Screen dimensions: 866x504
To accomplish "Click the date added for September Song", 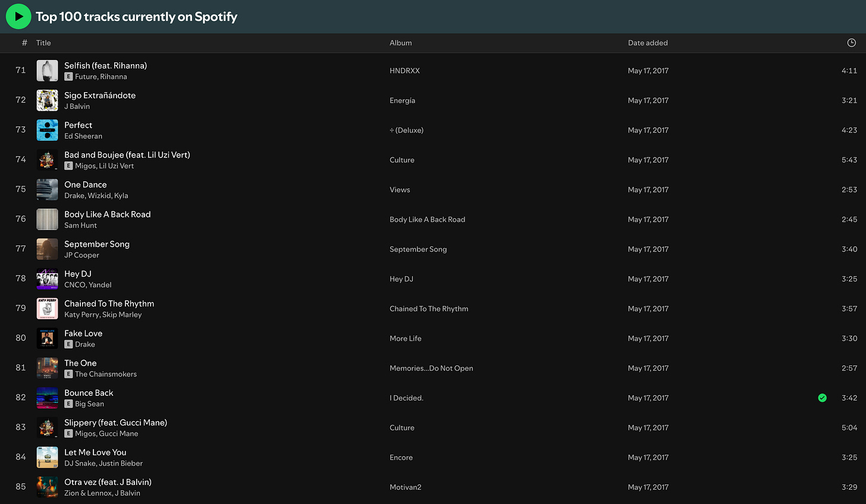I will coord(648,249).
